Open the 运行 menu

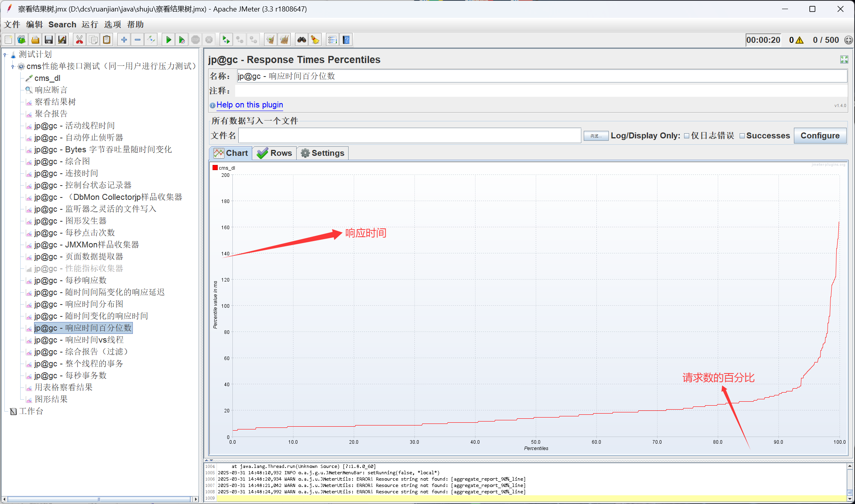(90, 25)
